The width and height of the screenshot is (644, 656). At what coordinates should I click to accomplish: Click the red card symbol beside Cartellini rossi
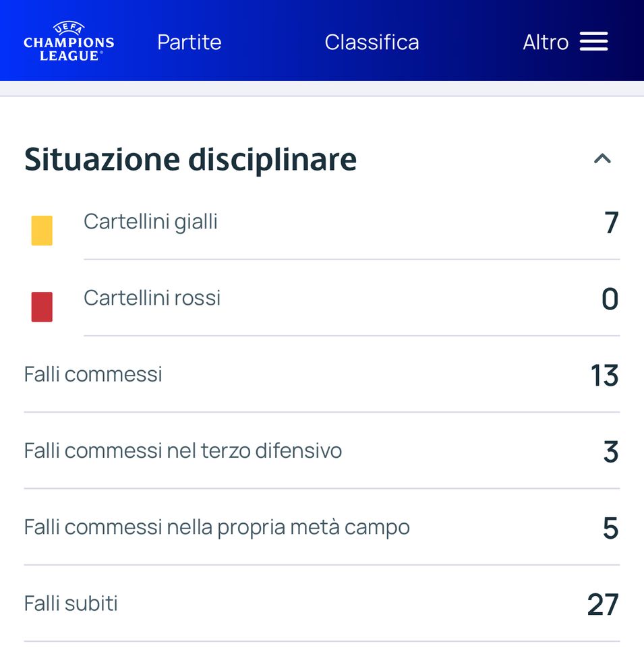tap(41, 306)
